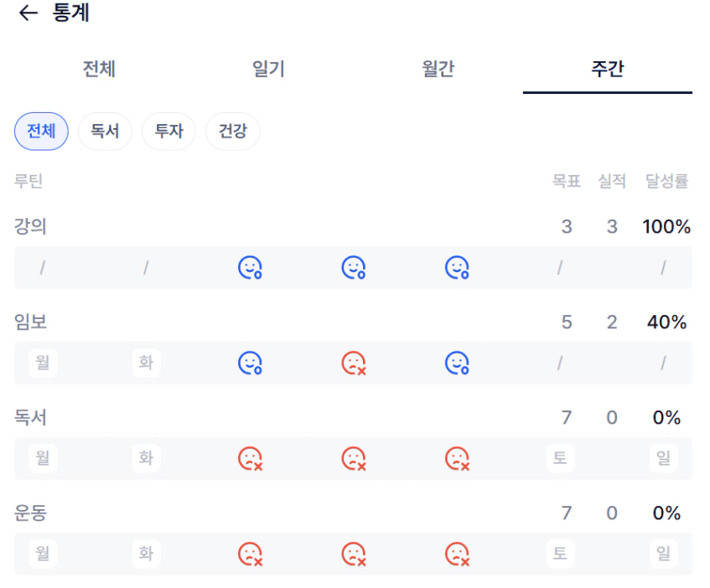The image size is (710, 588).
Task: Open the 전체 top tab
Action: (x=99, y=69)
